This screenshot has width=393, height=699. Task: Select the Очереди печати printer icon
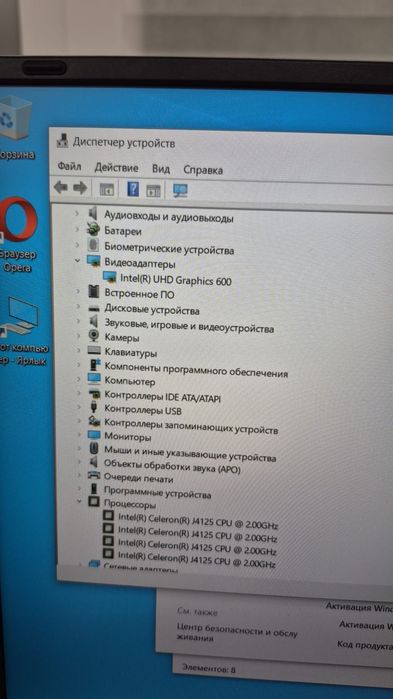tap(94, 475)
